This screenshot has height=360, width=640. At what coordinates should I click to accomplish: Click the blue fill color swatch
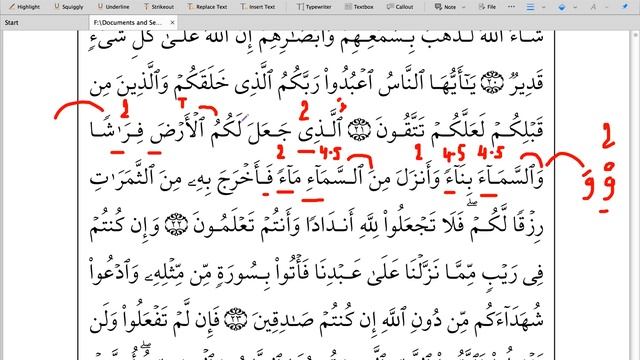562,7
